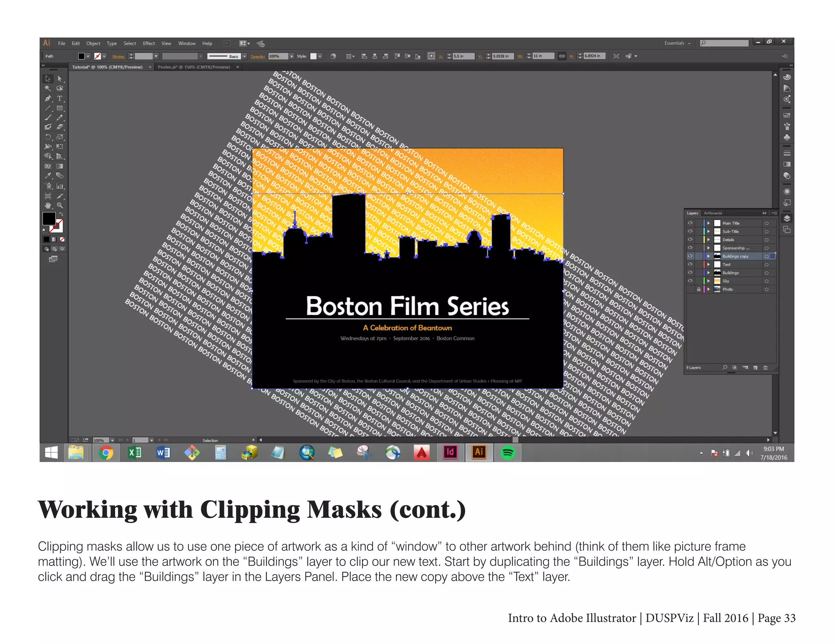Open the Basic brush definition dropdown

[244, 57]
